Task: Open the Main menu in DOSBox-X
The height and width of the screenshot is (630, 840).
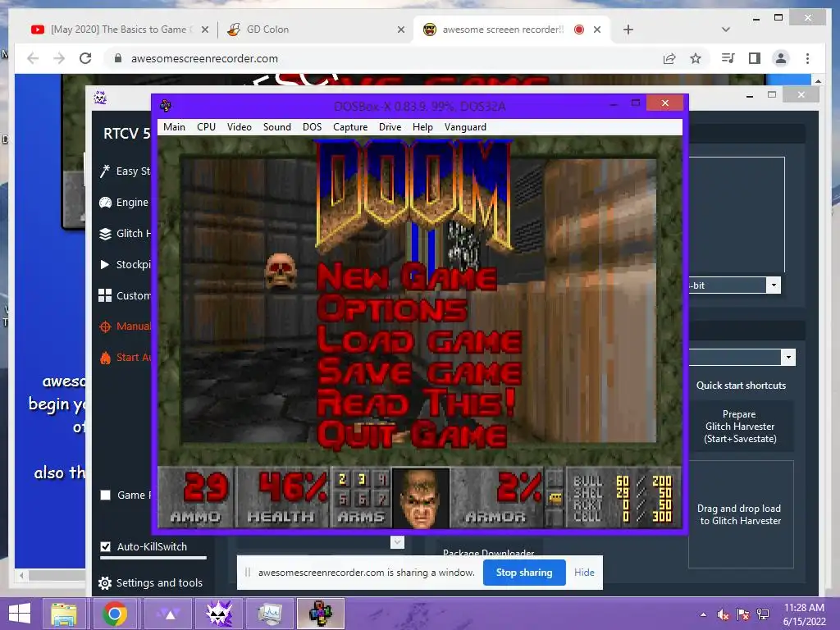Action: click(174, 127)
